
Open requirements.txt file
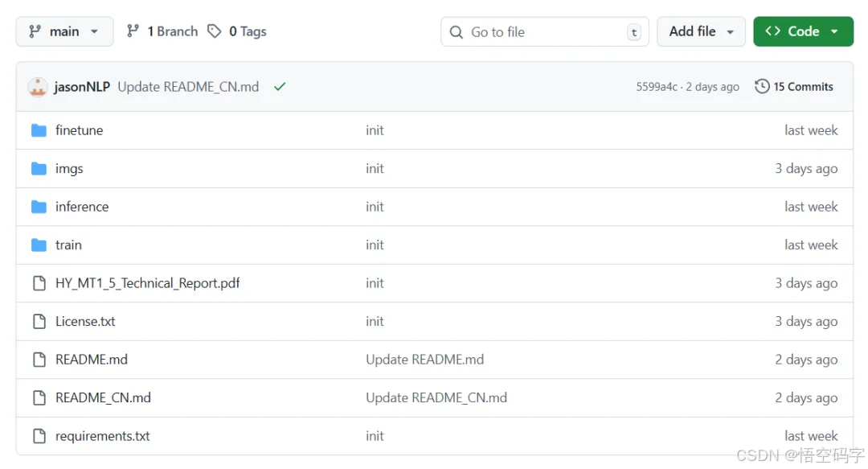[x=102, y=436]
